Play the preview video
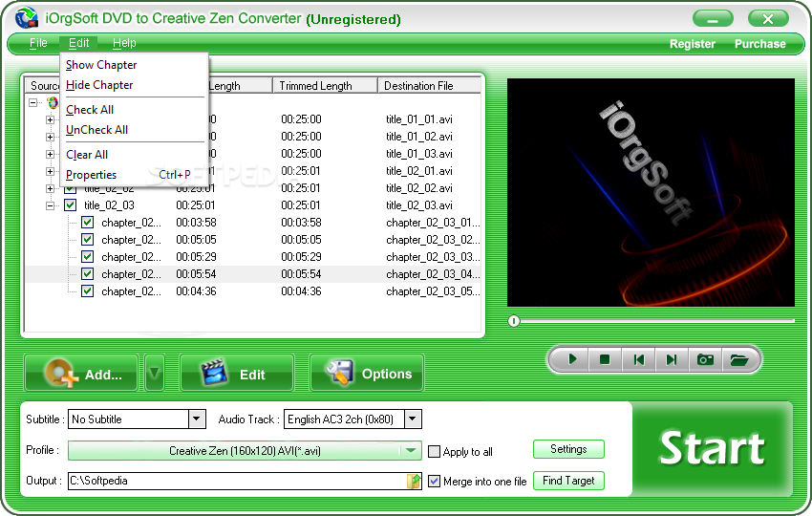This screenshot has width=812, height=516. coord(572,359)
